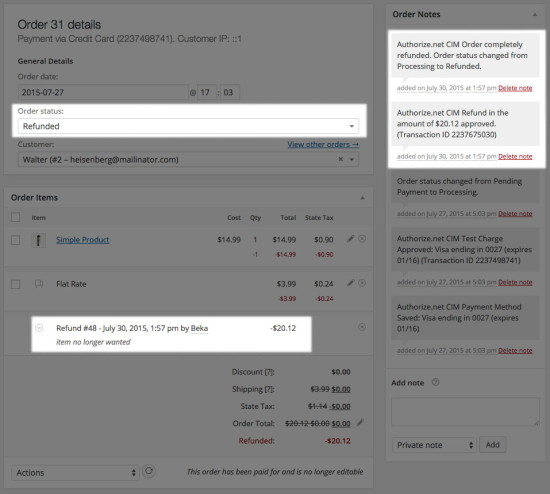Toggle the select-all items checkbox in header
This screenshot has width=550, height=494.
[x=15, y=217]
